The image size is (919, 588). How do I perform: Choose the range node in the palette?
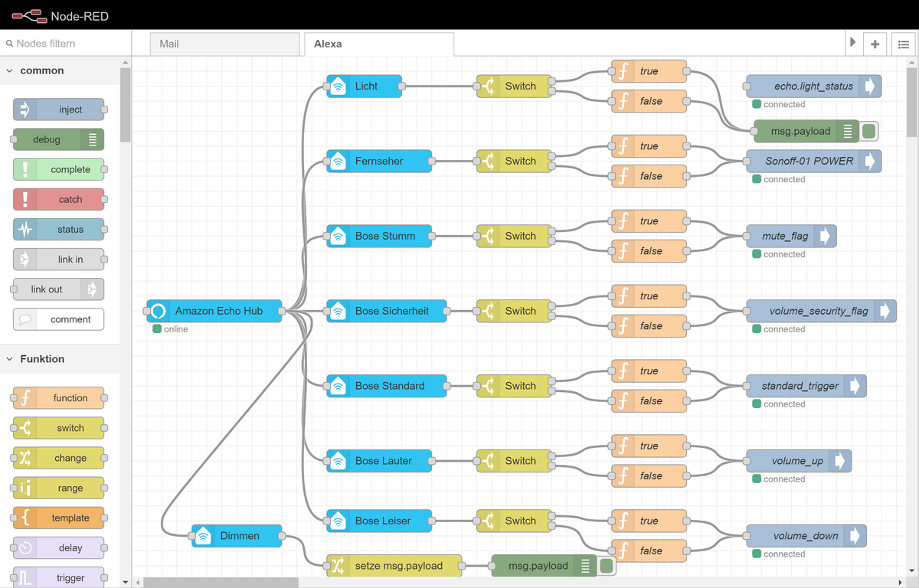(x=59, y=488)
